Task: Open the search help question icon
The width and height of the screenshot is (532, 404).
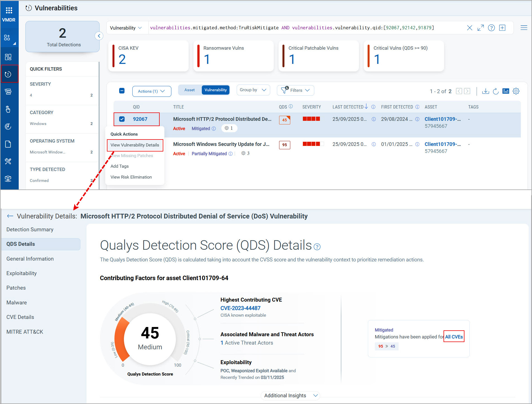Action: coord(491,28)
